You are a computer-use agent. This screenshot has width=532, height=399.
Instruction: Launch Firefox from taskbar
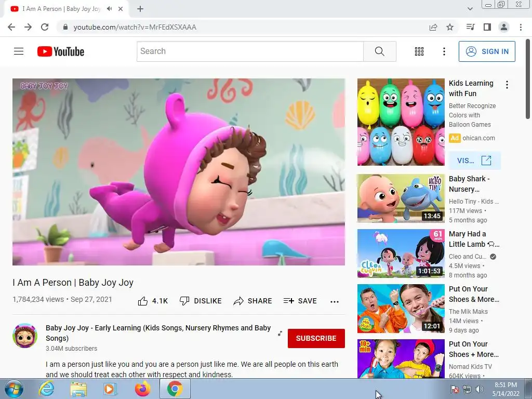[x=142, y=389]
